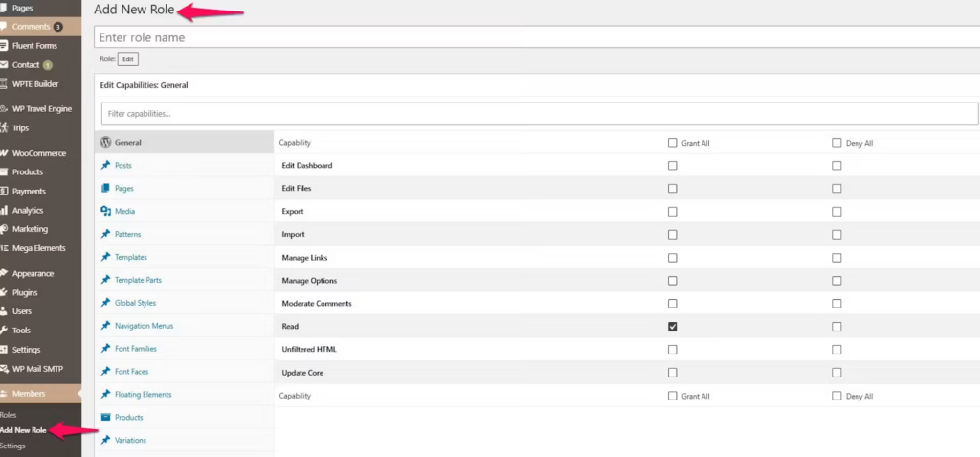980x457 pixels.
Task: Click the Filter capabilities search field
Action: pos(540,114)
